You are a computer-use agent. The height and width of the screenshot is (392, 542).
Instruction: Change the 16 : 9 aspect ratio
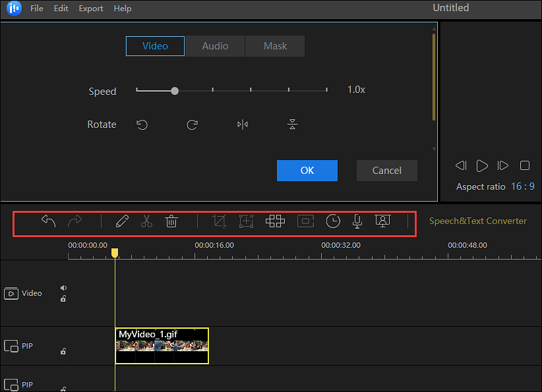point(523,187)
